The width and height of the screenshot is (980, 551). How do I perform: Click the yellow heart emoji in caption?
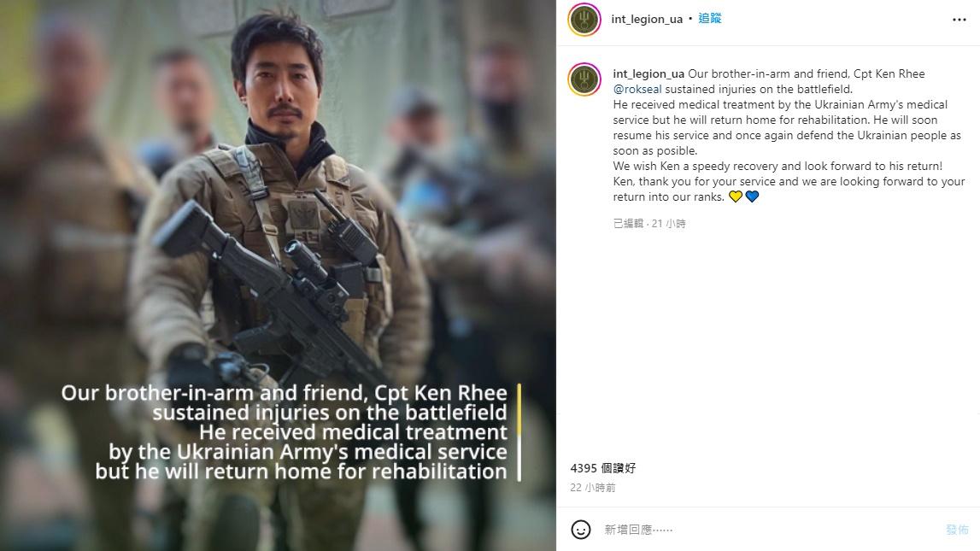pos(736,196)
